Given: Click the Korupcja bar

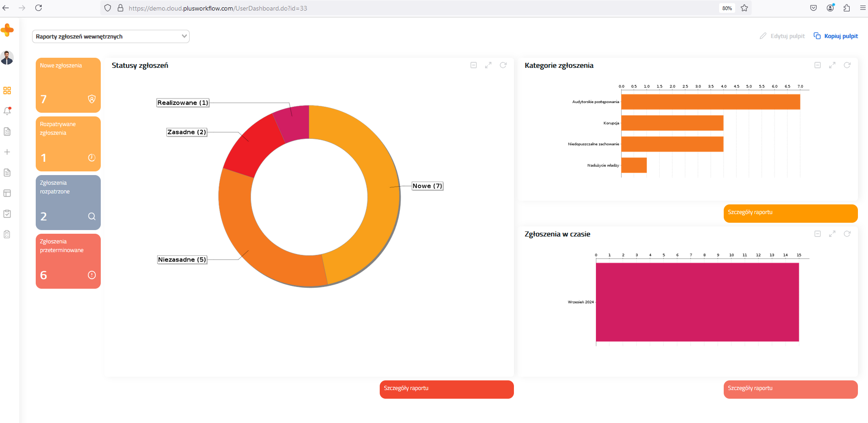Looking at the screenshot, I should 672,123.
